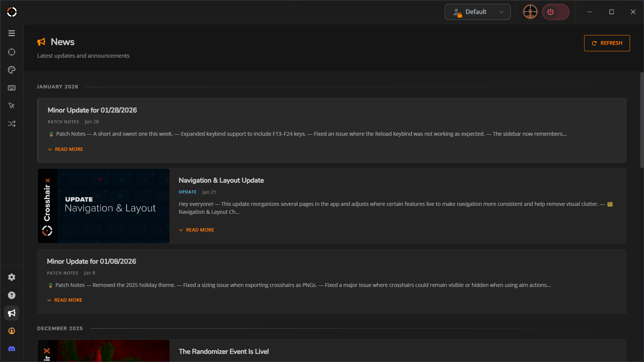644x362 pixels.
Task: Click the vertical scrollbar thumb
Action: tap(642, 120)
